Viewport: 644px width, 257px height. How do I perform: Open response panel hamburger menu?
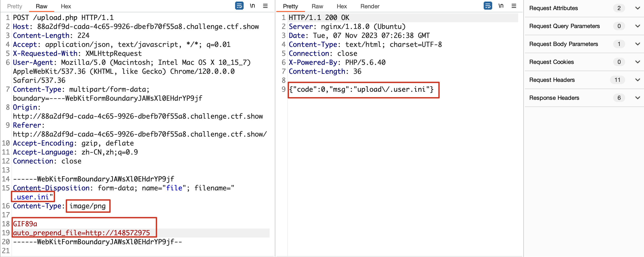point(514,6)
